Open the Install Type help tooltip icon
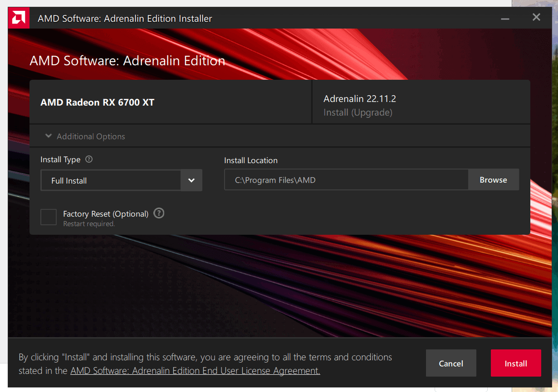558x392 pixels. point(89,159)
